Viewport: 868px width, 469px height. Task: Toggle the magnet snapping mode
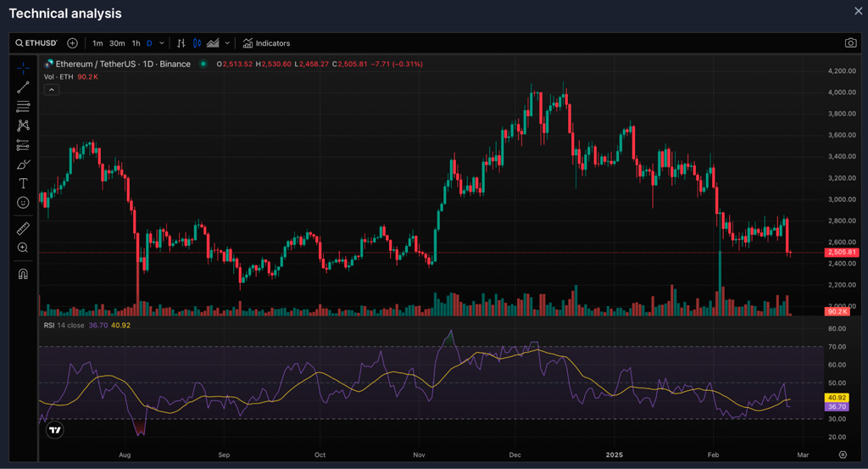[x=23, y=274]
